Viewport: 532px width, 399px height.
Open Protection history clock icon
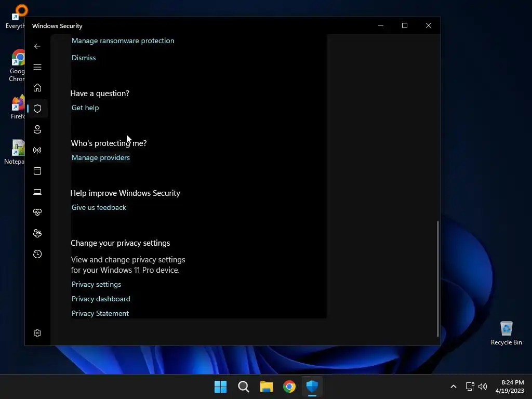(37, 254)
